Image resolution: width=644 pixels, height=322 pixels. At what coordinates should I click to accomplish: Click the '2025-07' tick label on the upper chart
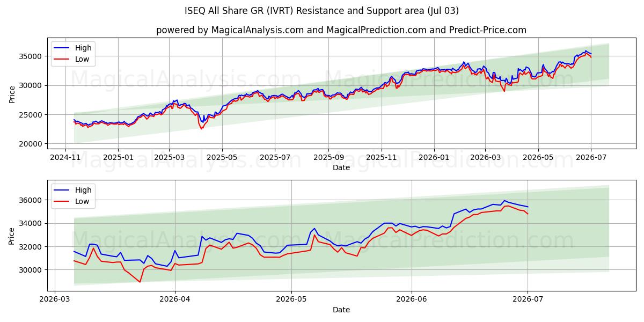(x=274, y=158)
